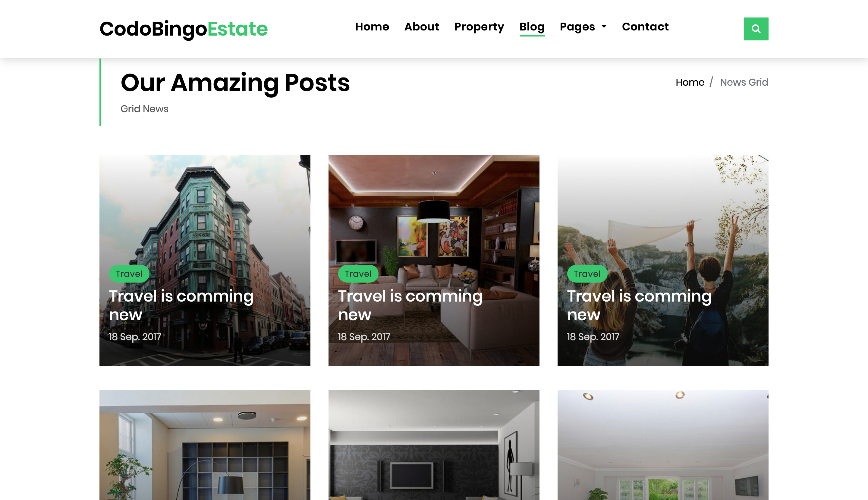
Task: Click the Travel badge on third post
Action: pyautogui.click(x=587, y=273)
